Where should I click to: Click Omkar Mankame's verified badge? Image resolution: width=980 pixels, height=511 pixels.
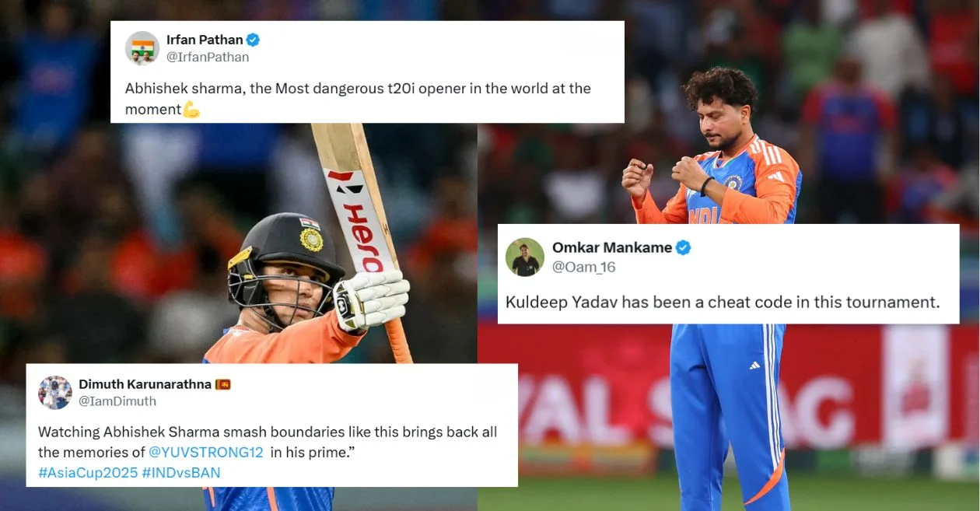pyautogui.click(x=684, y=248)
